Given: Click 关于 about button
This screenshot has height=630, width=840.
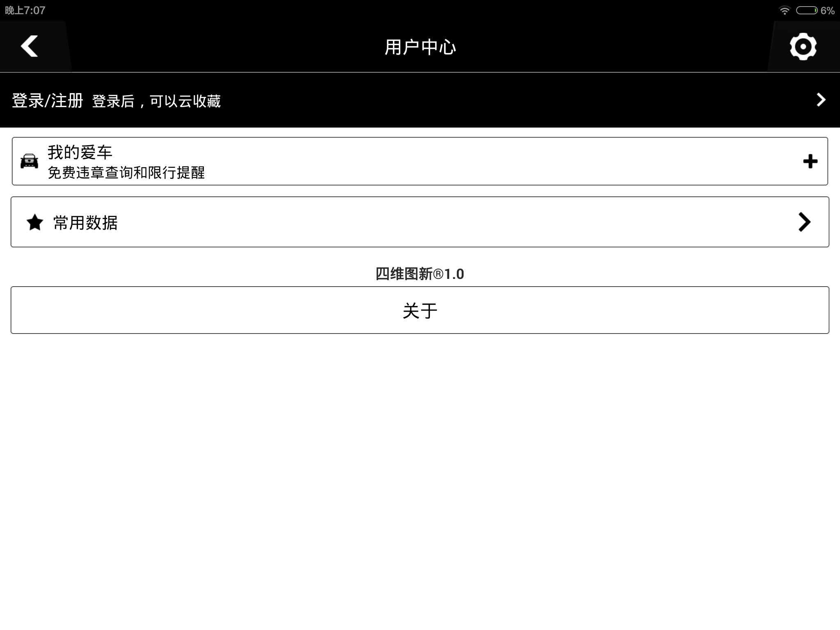Looking at the screenshot, I should point(419,310).
